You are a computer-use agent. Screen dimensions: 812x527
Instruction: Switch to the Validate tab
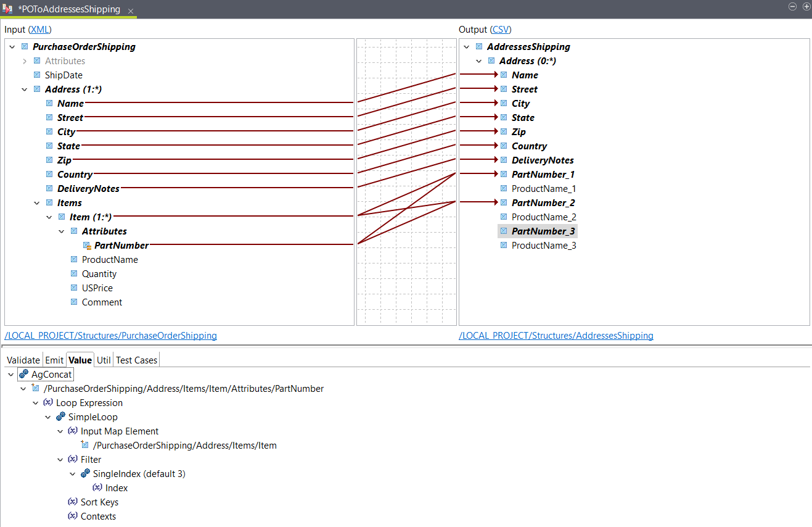[23, 360]
